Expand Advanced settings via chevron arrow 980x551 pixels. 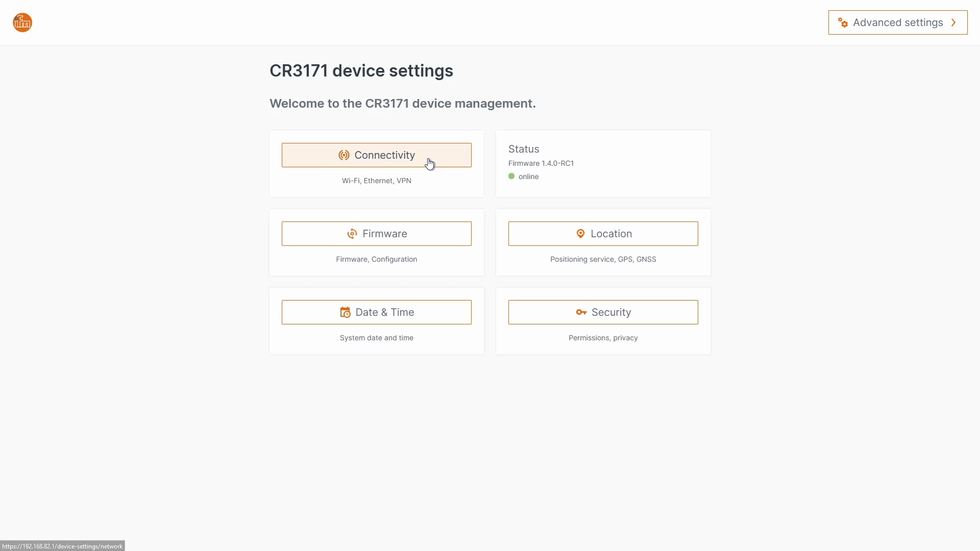[x=953, y=22]
